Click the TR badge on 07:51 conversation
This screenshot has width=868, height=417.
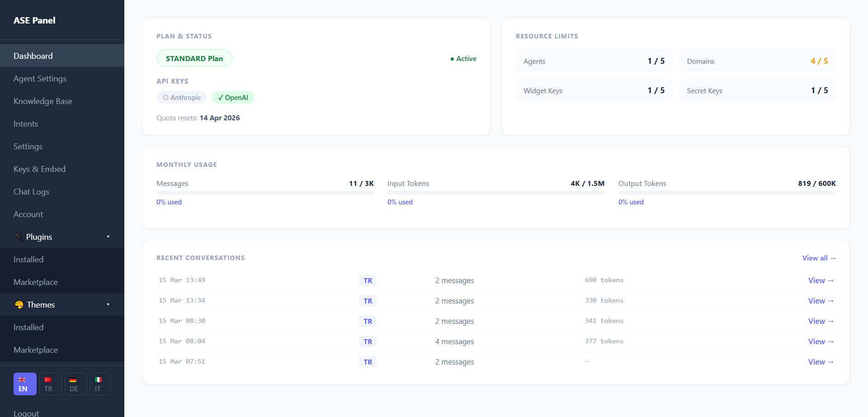tap(368, 362)
